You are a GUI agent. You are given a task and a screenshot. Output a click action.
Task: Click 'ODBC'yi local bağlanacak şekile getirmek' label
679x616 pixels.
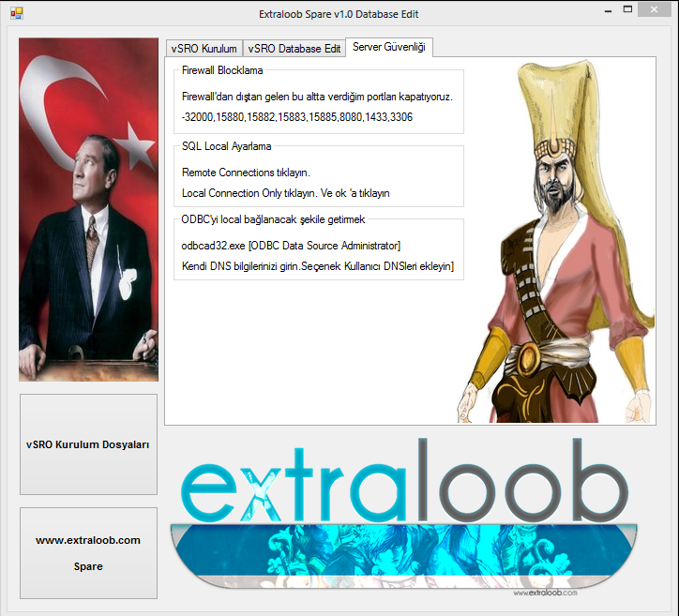click(x=273, y=219)
